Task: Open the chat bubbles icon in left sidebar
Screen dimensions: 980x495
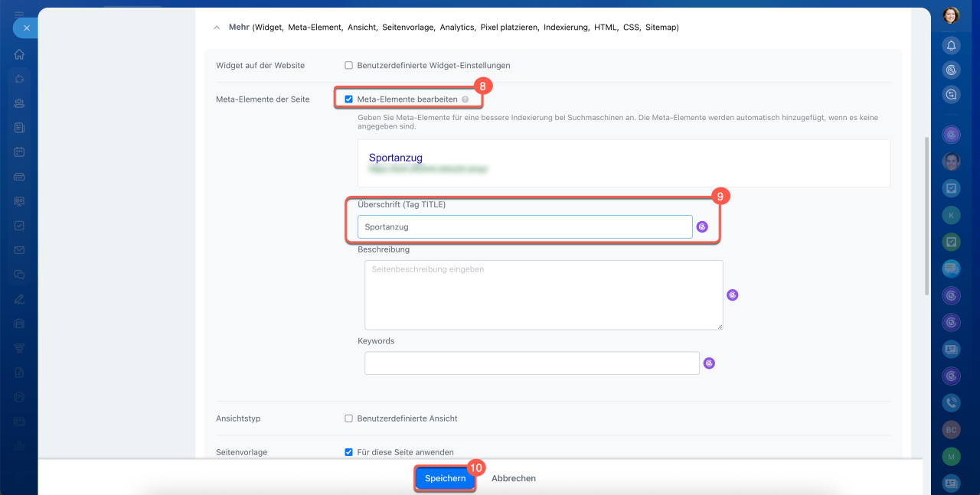Action: (x=19, y=275)
